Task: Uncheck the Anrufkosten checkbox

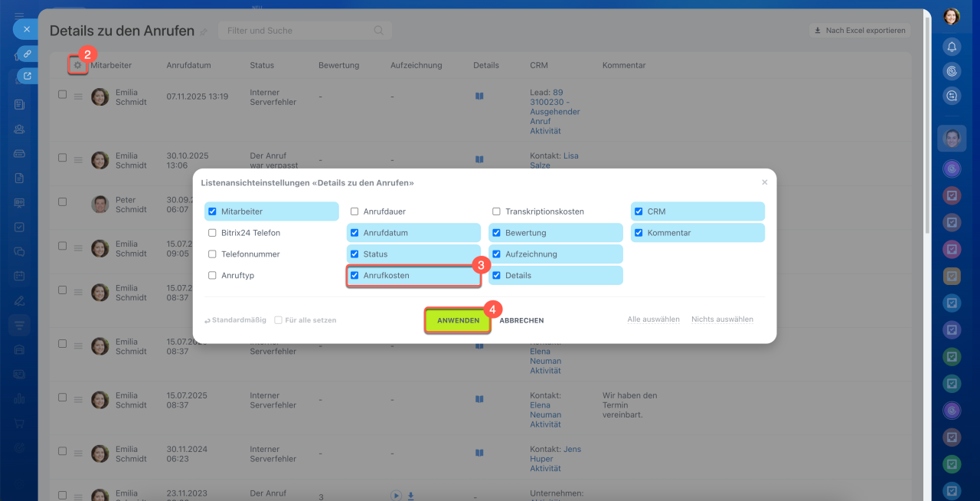Action: pos(354,275)
